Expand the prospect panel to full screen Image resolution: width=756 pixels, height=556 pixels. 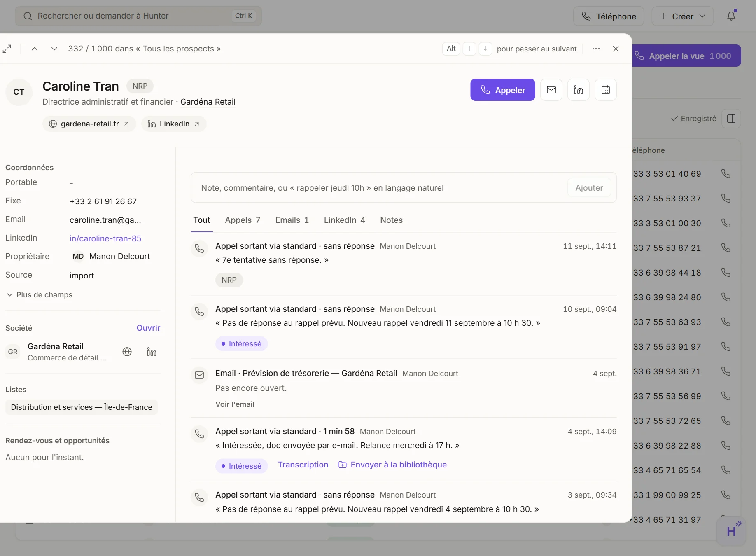7,49
